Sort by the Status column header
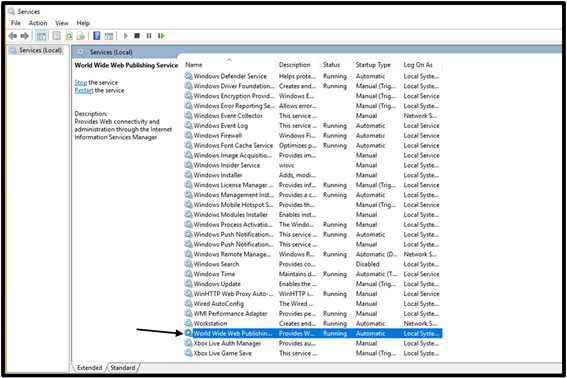Screen dimensions: 567x378 point(336,65)
